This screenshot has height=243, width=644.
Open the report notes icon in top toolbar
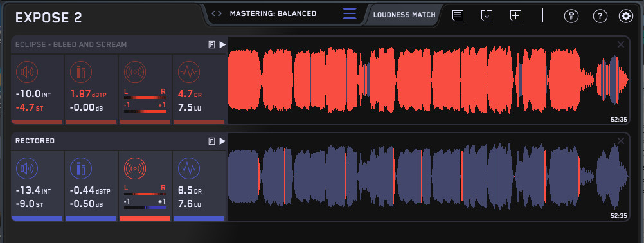coord(458,16)
